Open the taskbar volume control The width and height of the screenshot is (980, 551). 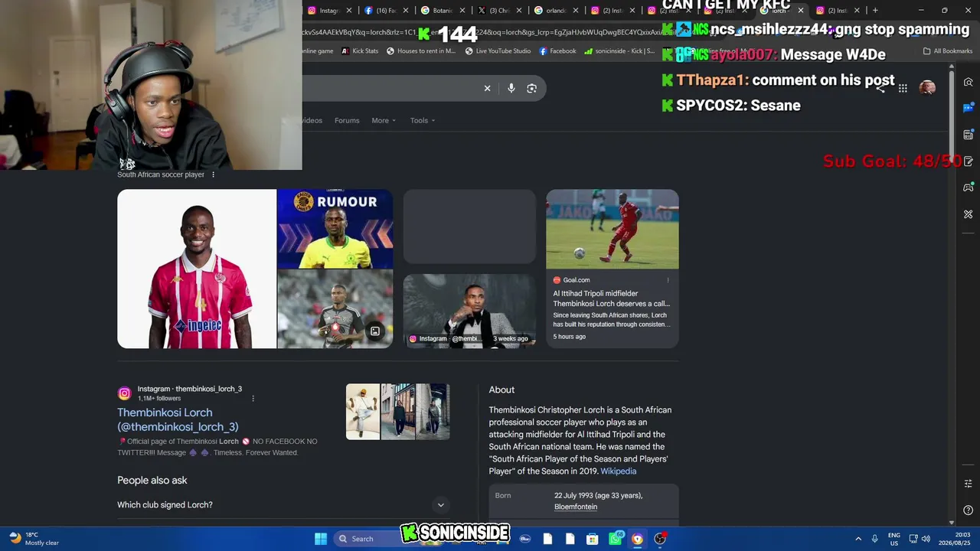pyautogui.click(x=926, y=539)
